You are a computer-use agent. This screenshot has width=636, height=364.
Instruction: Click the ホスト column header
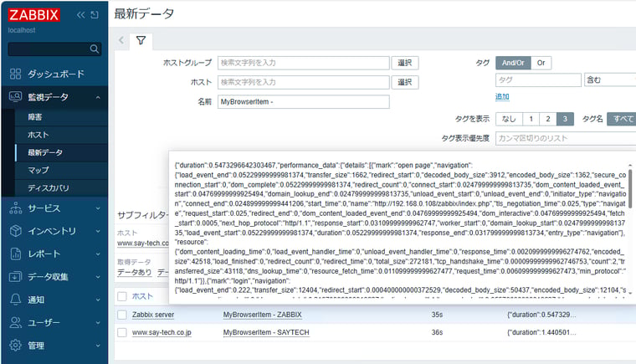(142, 296)
